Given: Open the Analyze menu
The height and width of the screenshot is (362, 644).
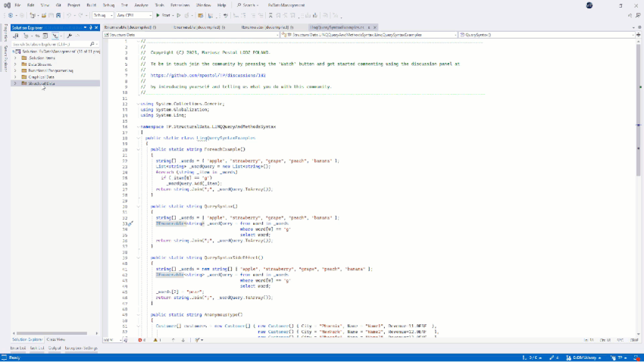Looking at the screenshot, I should [x=141, y=5].
